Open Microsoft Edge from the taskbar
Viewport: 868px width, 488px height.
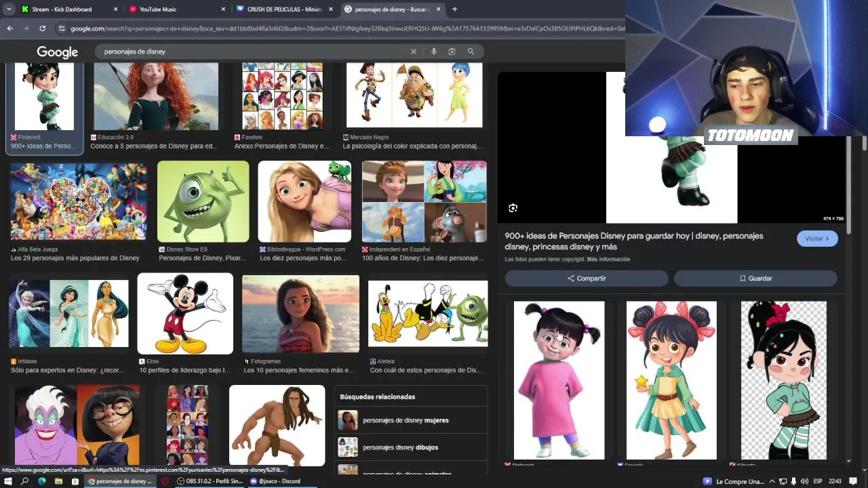tap(41, 481)
